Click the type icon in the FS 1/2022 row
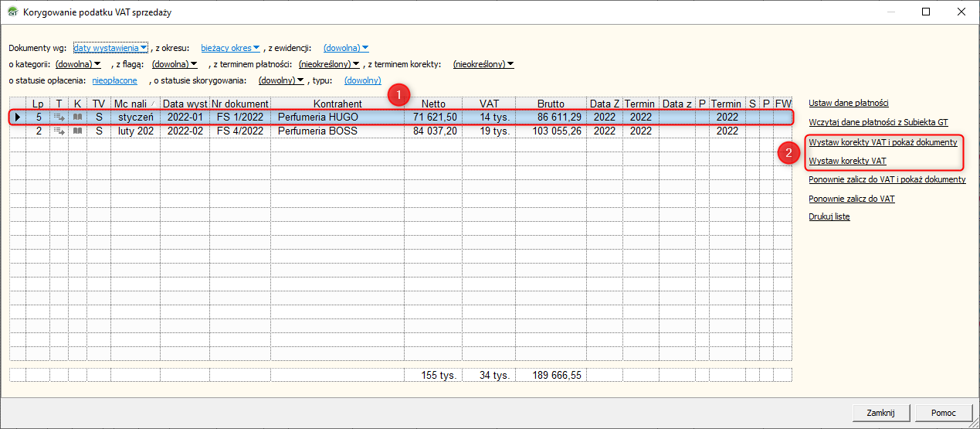980x429 pixels. click(59, 117)
